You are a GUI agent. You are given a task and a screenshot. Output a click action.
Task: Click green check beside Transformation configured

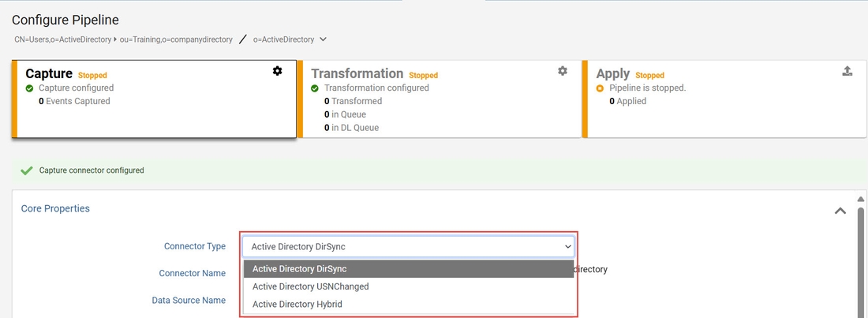315,88
